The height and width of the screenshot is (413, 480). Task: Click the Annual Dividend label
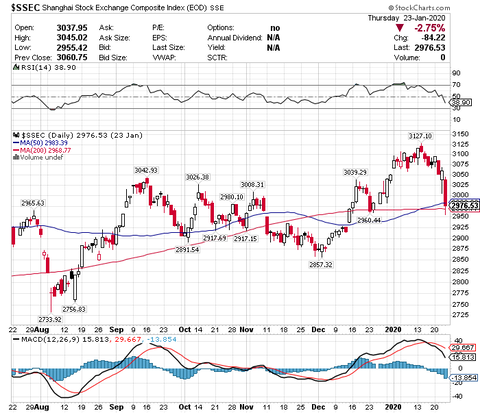click(x=235, y=38)
